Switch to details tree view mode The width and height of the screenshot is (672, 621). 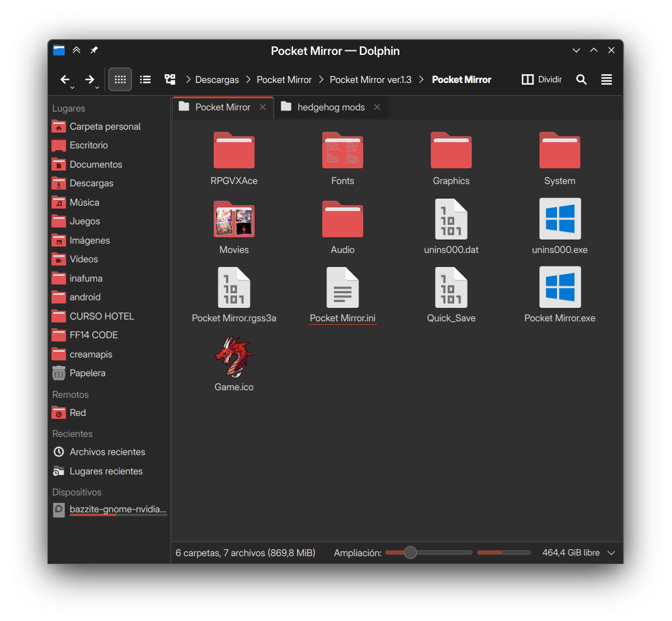170,79
